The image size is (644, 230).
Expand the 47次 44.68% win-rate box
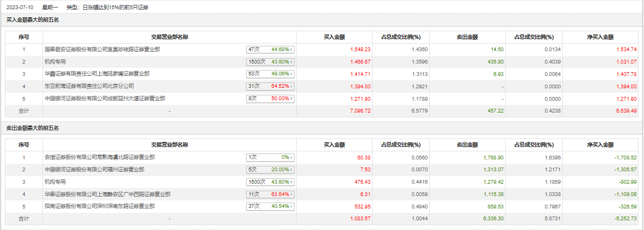pos(270,50)
